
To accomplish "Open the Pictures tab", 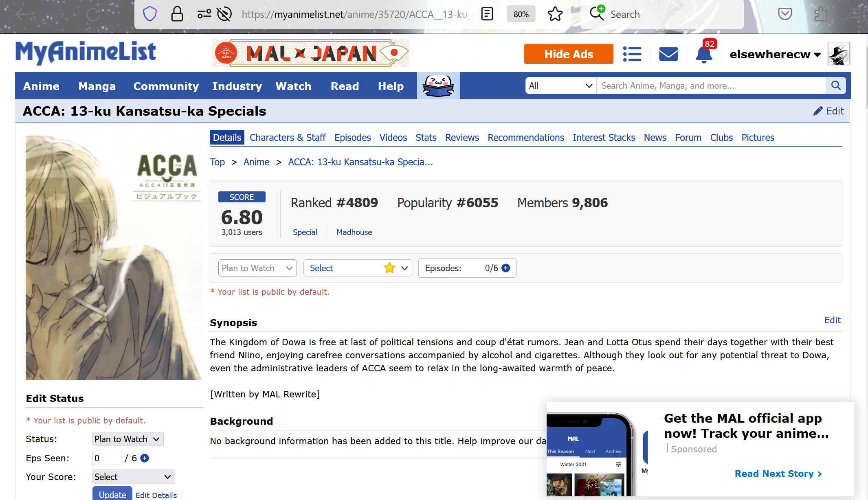I will pos(758,138).
